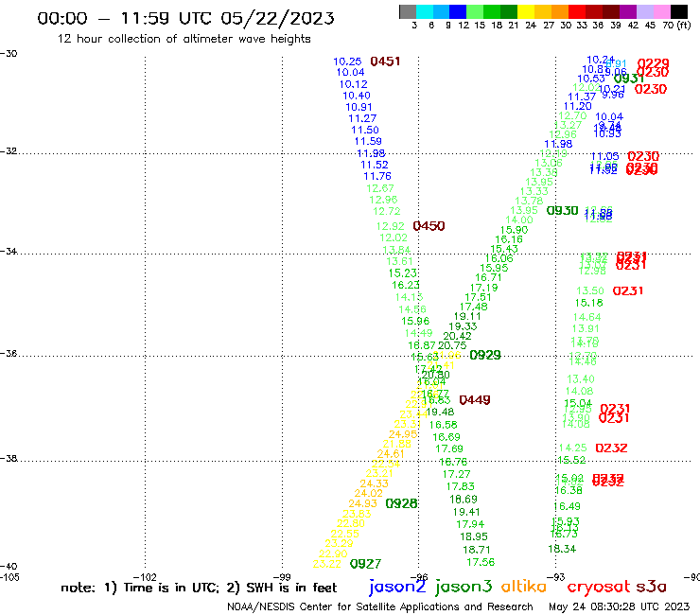
Task: Click the pink 45-70 ft legend swatch
Action: tap(661, 11)
